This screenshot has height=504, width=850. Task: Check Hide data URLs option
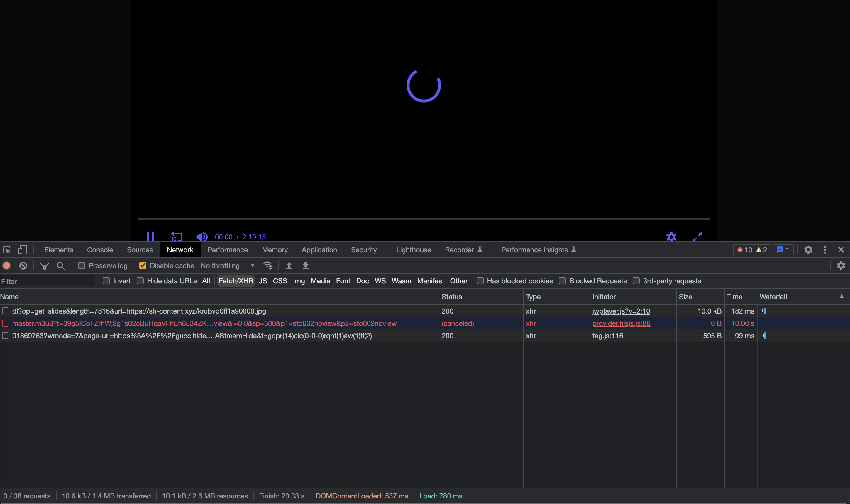tap(140, 281)
